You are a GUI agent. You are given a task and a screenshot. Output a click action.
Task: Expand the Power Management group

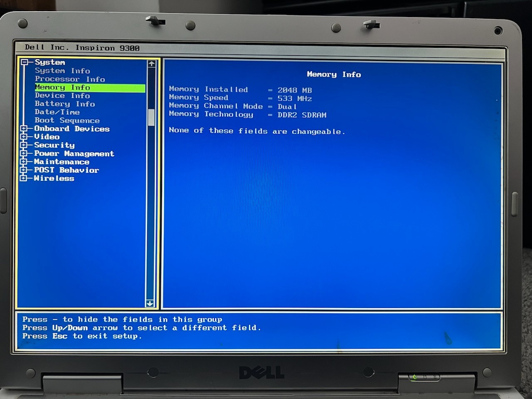(24, 153)
